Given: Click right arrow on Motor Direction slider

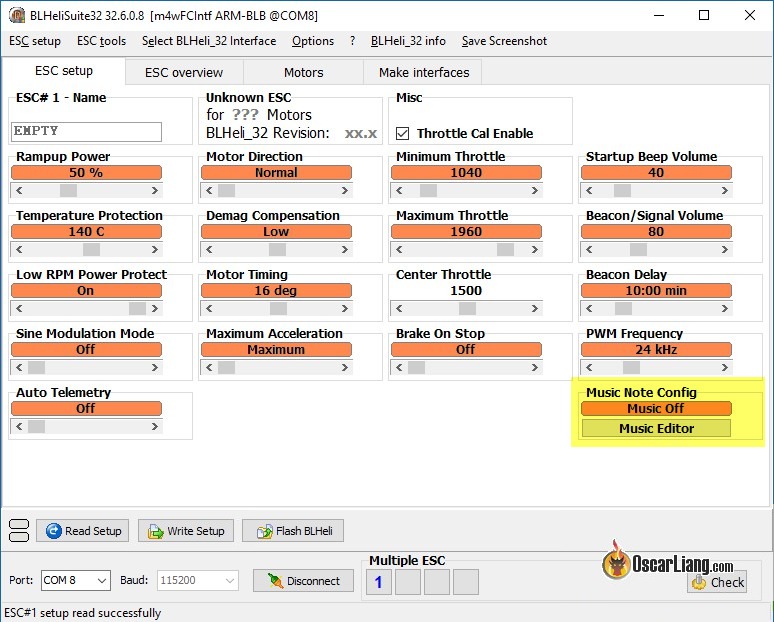Looking at the screenshot, I should tap(345, 190).
